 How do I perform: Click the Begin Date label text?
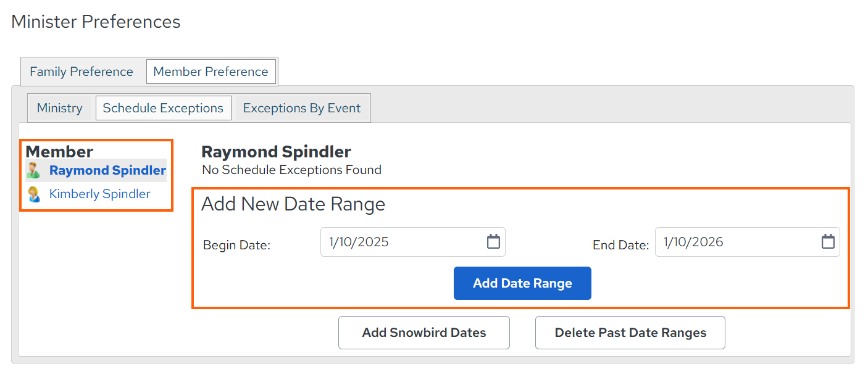click(x=237, y=245)
